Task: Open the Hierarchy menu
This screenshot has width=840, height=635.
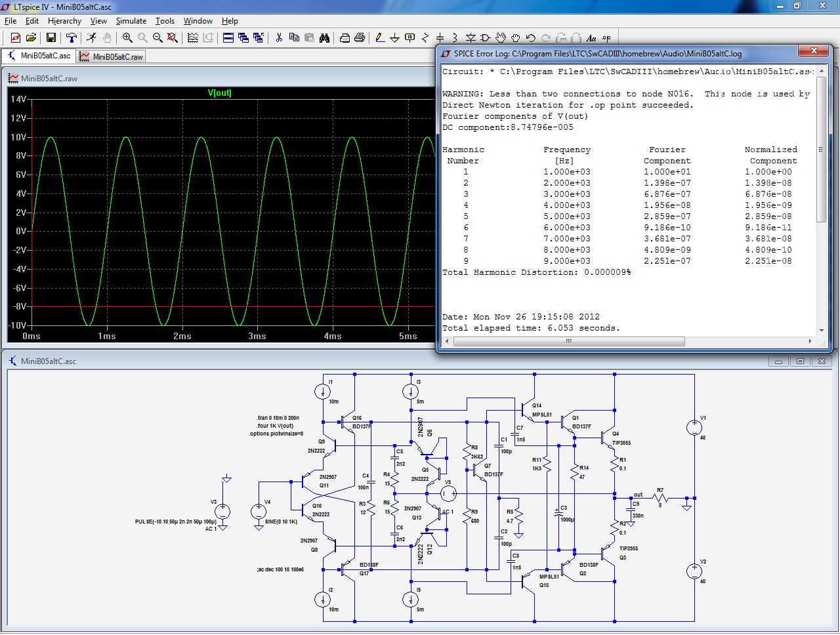Action: tap(64, 21)
